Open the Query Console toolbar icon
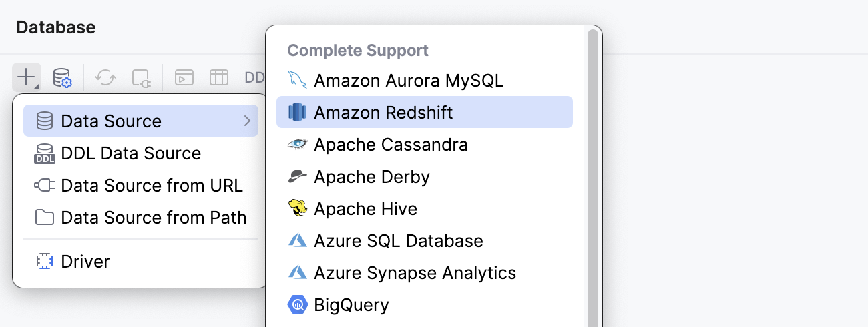Image resolution: width=868 pixels, height=327 pixels. 184,77
